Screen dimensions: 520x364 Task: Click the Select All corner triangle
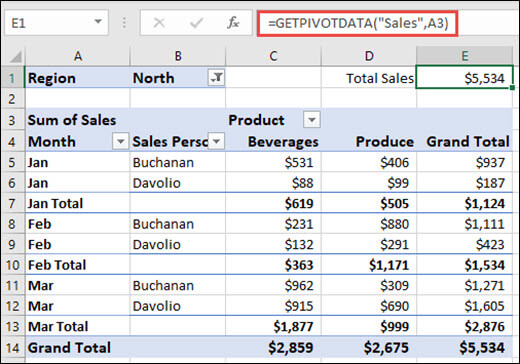(15, 56)
